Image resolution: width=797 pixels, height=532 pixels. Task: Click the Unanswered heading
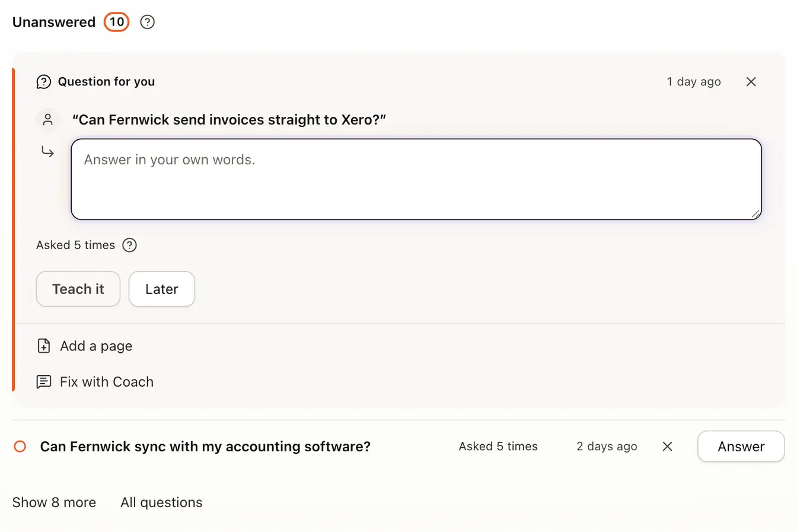click(54, 22)
